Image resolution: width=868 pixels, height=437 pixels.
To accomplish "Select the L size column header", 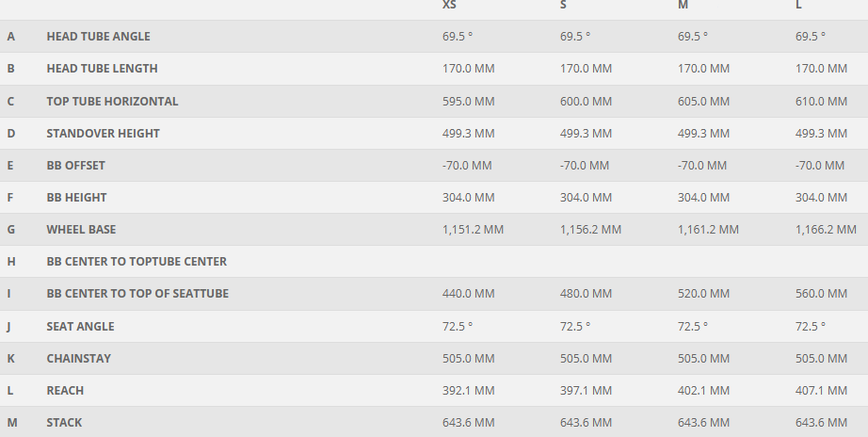I will point(799,6).
